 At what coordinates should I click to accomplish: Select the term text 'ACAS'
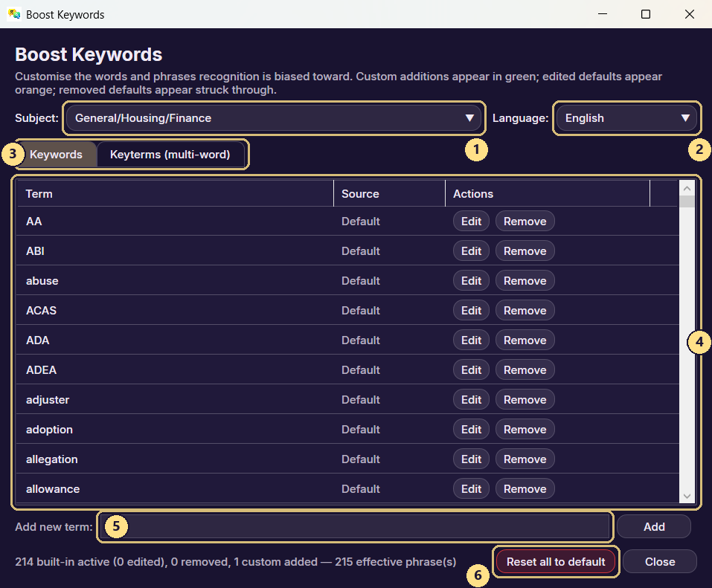pyautogui.click(x=42, y=310)
